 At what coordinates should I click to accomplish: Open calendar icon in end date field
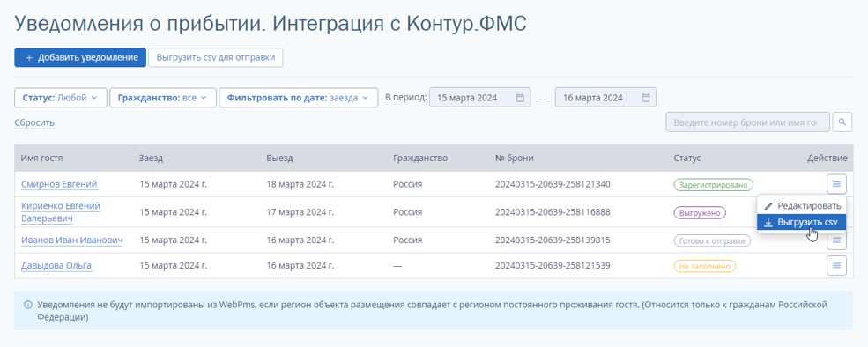645,98
